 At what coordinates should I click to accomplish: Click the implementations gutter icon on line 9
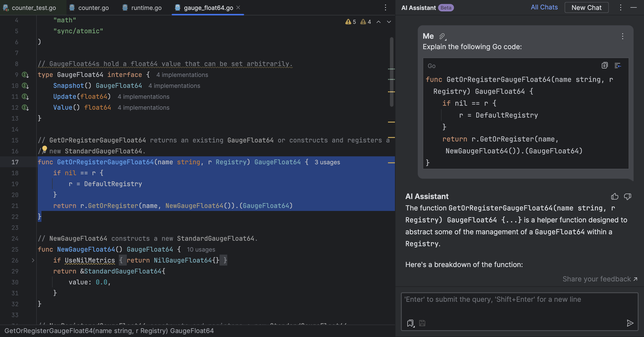click(25, 75)
